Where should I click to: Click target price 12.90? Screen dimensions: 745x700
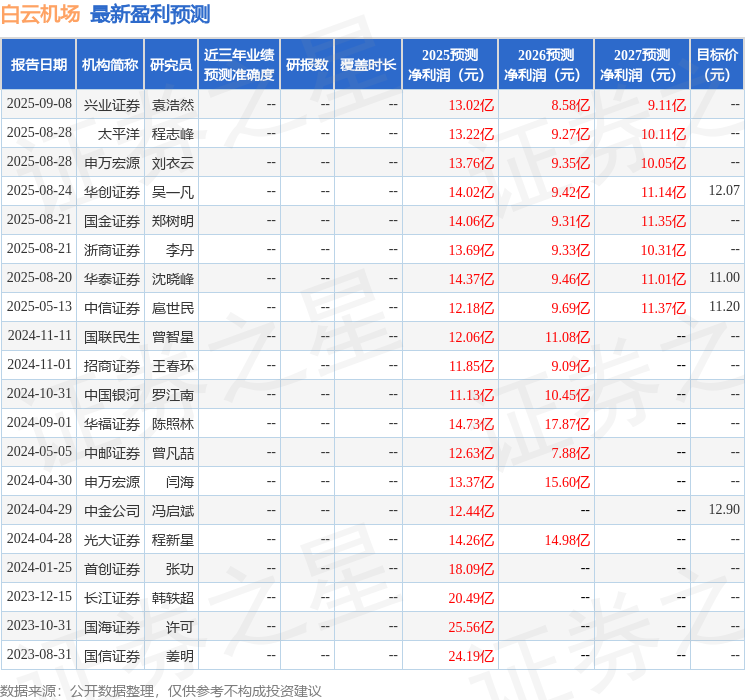[x=724, y=509]
